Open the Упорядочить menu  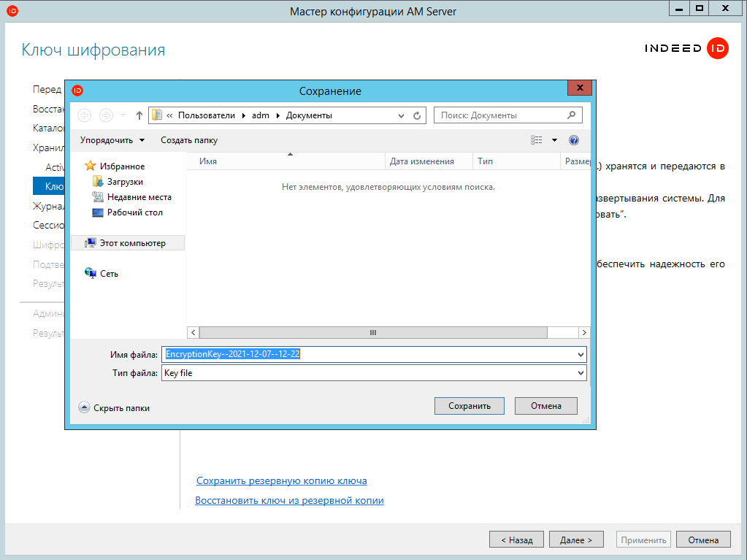tap(112, 140)
